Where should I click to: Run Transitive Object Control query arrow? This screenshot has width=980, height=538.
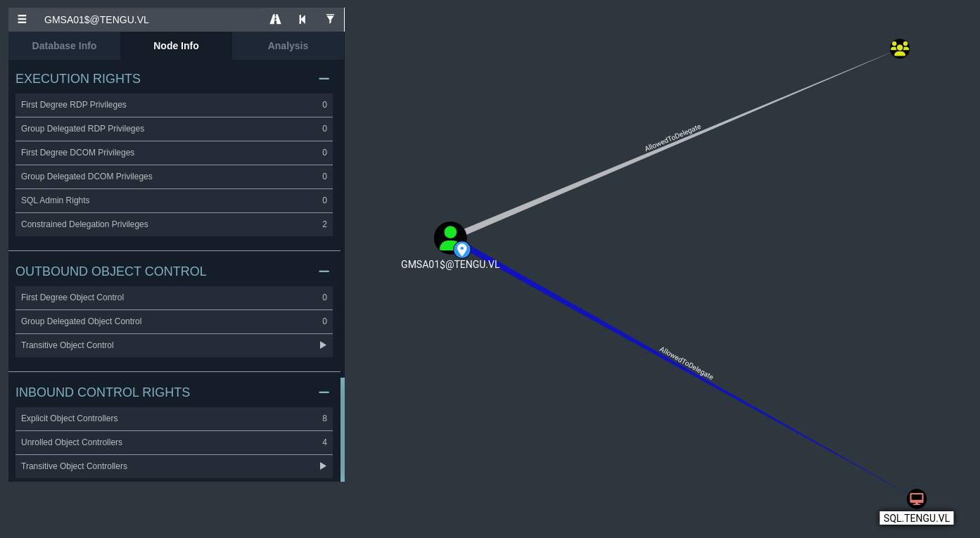coord(323,345)
